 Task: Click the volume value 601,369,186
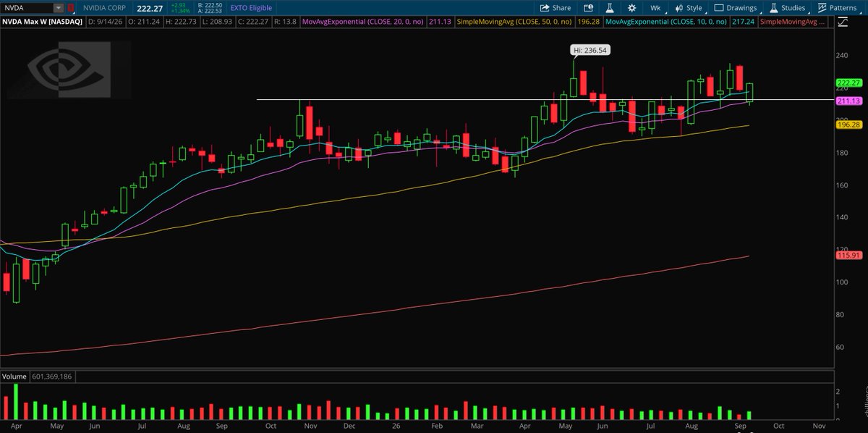click(x=52, y=377)
